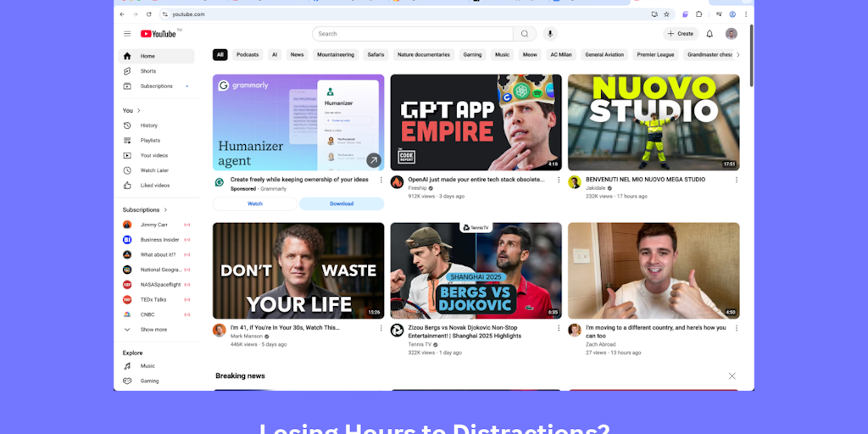Select the Premier League chip
This screenshot has width=868, height=434.
tap(655, 55)
